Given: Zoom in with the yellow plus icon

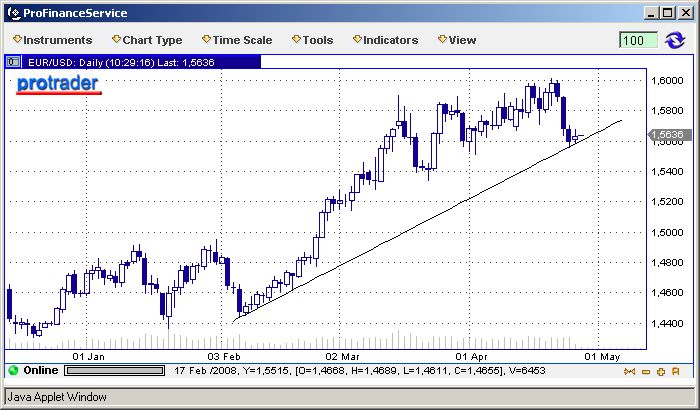Looking at the screenshot, I should pyautogui.click(x=661, y=371).
